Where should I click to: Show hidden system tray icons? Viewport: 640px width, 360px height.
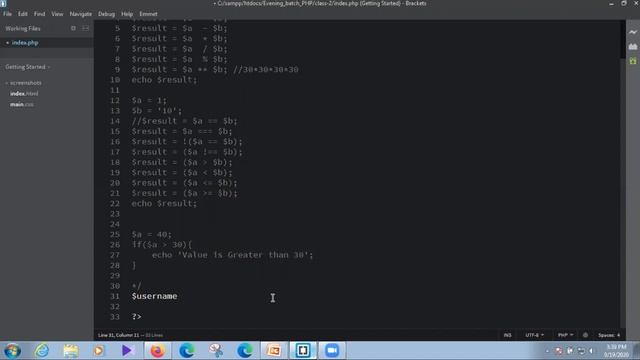click(x=547, y=351)
